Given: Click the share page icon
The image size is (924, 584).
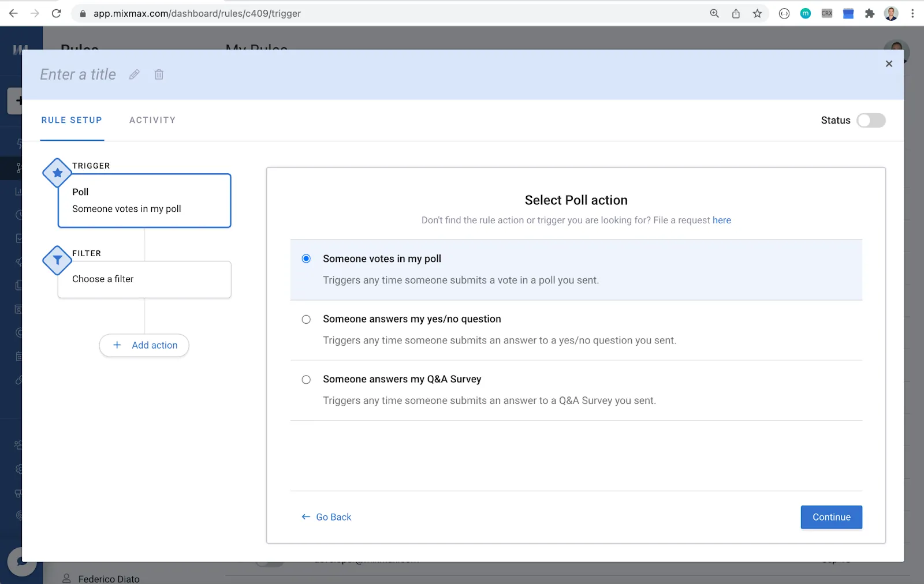Looking at the screenshot, I should click(x=736, y=13).
